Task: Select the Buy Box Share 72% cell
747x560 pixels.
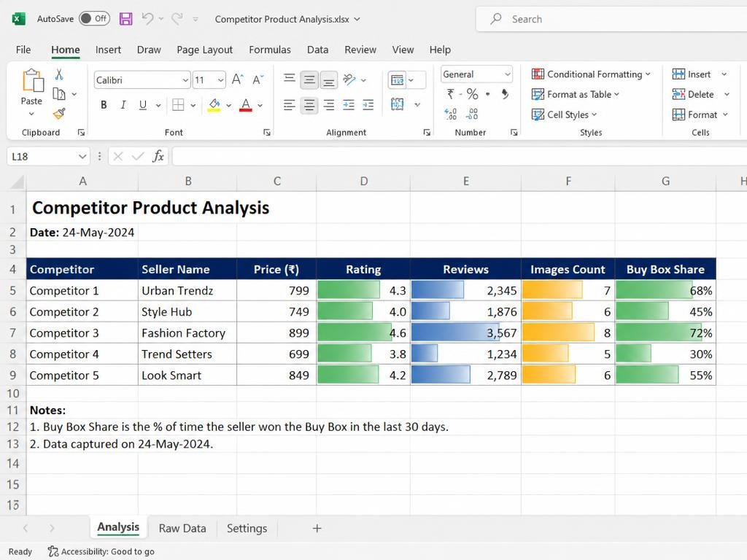Action: point(665,332)
